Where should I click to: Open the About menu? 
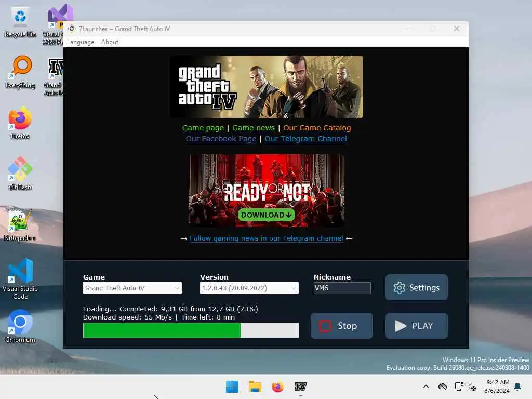[110, 42]
